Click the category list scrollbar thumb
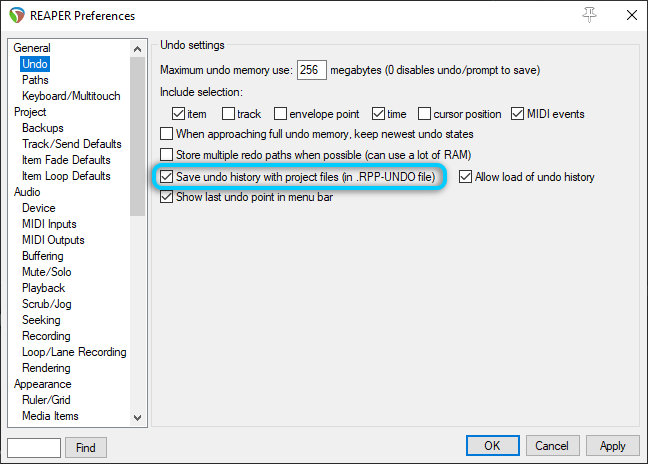This screenshot has height=464, width=648. [137, 136]
